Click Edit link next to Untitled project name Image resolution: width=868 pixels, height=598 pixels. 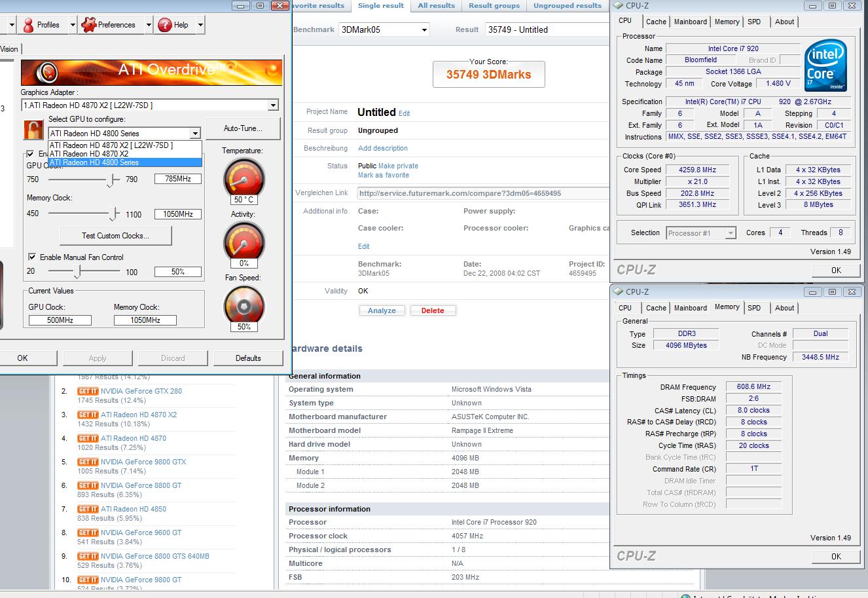tap(405, 113)
